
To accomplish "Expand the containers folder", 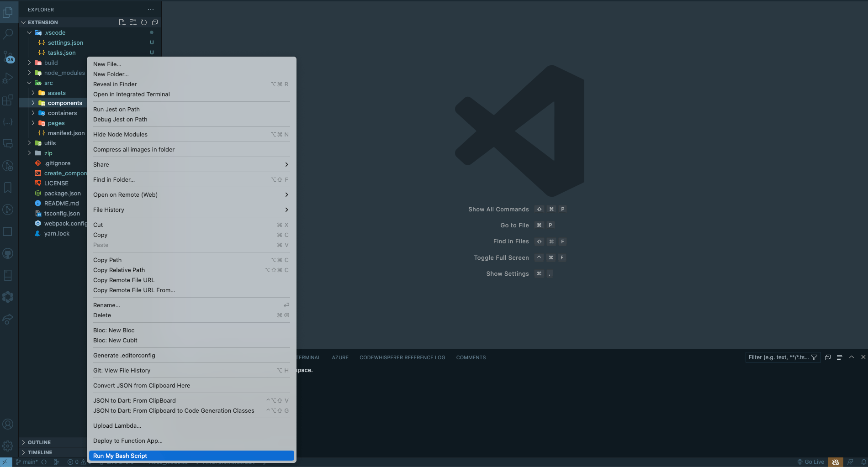I will (33, 113).
